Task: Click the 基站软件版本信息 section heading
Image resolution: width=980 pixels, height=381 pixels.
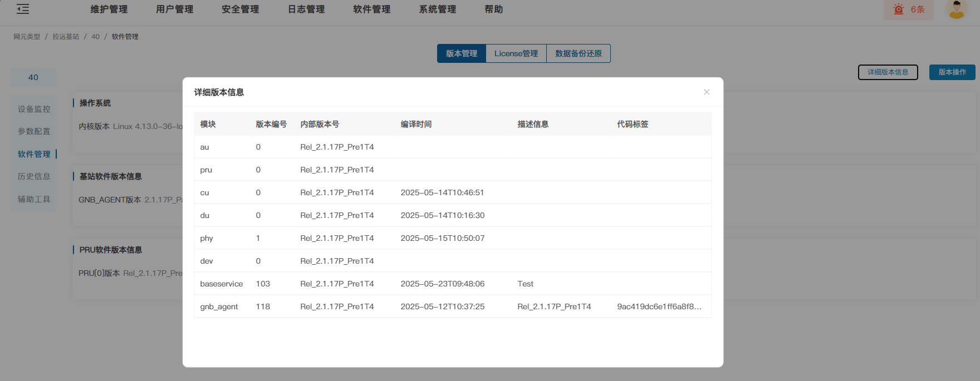Action: (x=111, y=176)
